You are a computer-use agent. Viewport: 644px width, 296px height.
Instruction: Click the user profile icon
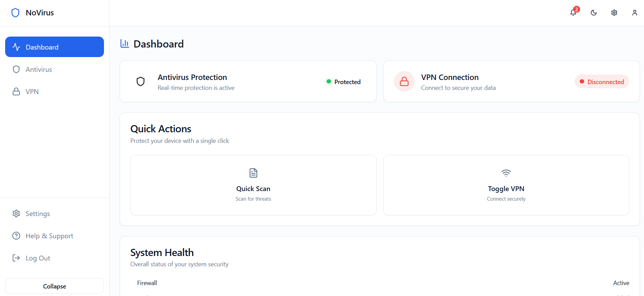click(634, 13)
